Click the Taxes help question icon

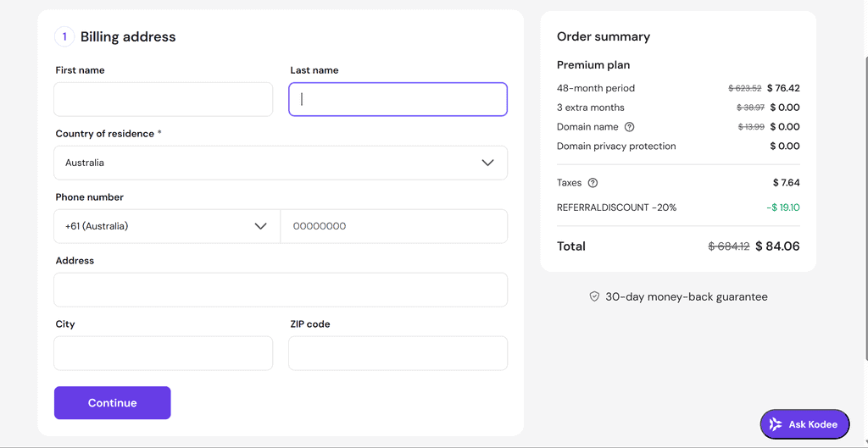(593, 183)
